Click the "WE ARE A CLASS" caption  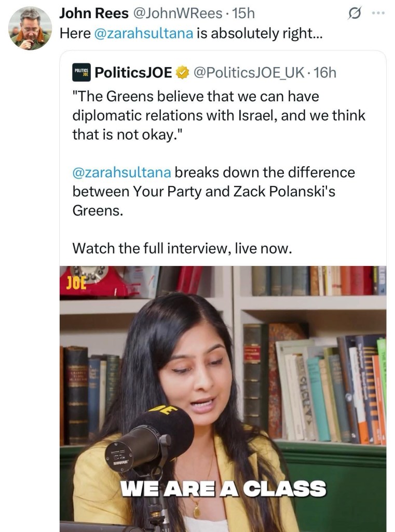click(223, 489)
